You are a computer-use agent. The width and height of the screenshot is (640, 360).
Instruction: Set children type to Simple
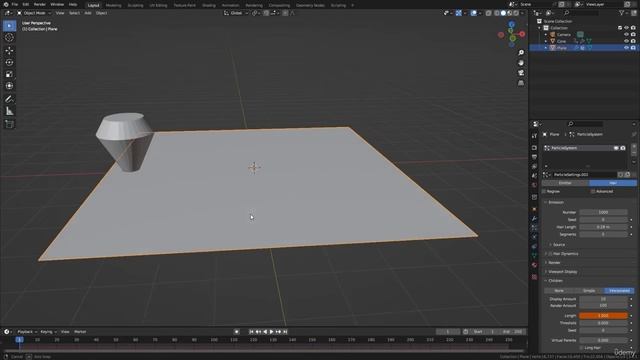589,291
